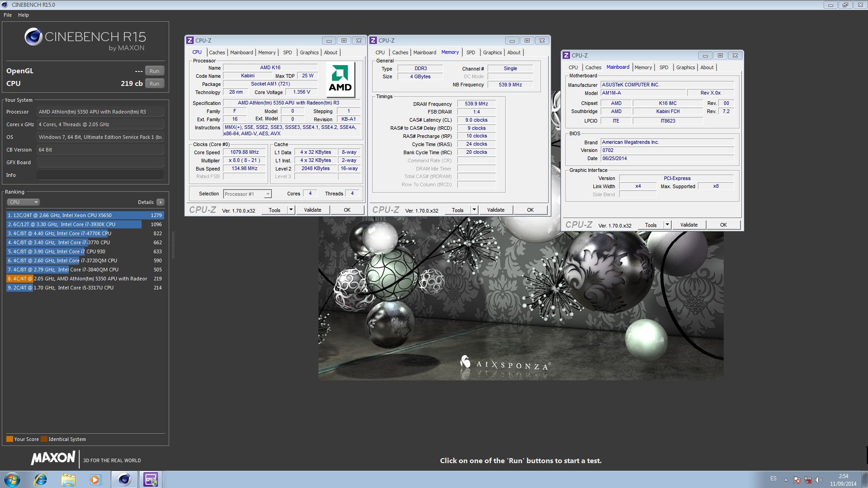Open the CPU ranking type dropdown

click(x=24, y=202)
